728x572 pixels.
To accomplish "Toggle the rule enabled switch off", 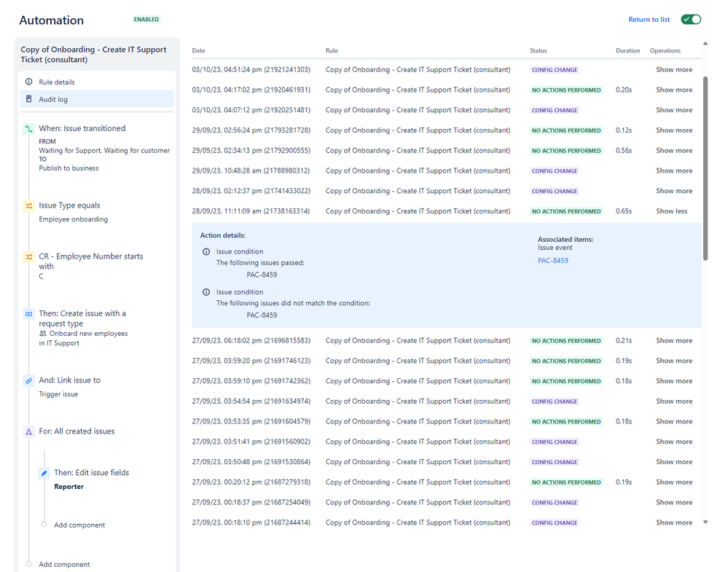I will (x=691, y=20).
